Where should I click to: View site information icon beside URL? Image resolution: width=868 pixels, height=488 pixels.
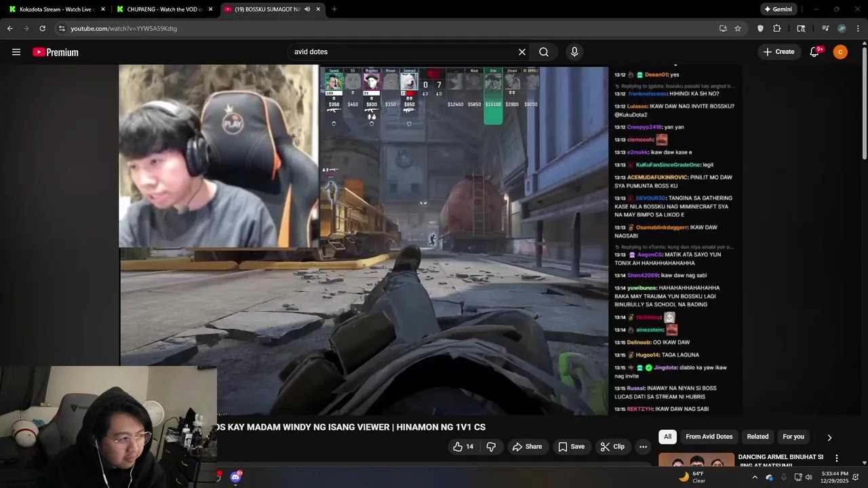[x=62, y=28]
